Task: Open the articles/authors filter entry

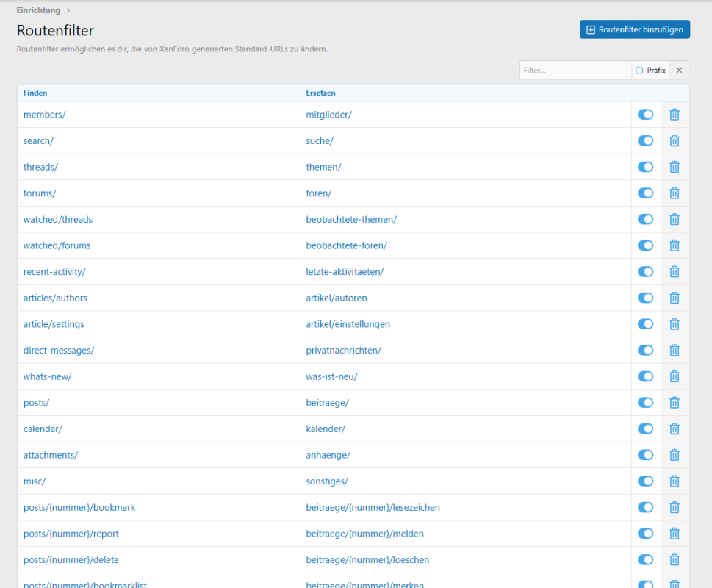Action: click(55, 298)
